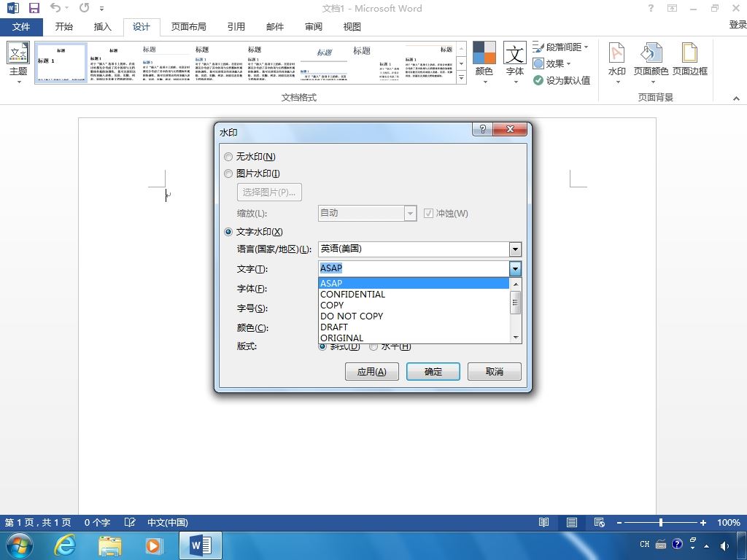The width and height of the screenshot is (747, 560).
Task: Collapse the ribbon with the chevron
Action: pos(736,98)
